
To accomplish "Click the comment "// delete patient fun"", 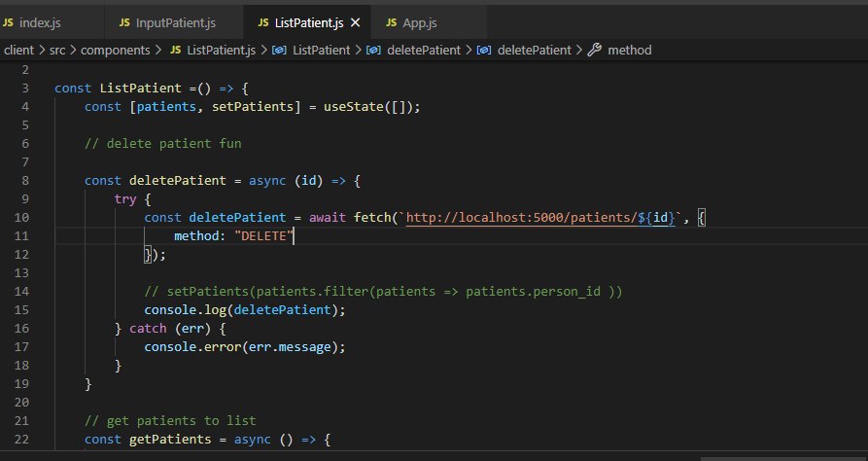I will click(162, 144).
